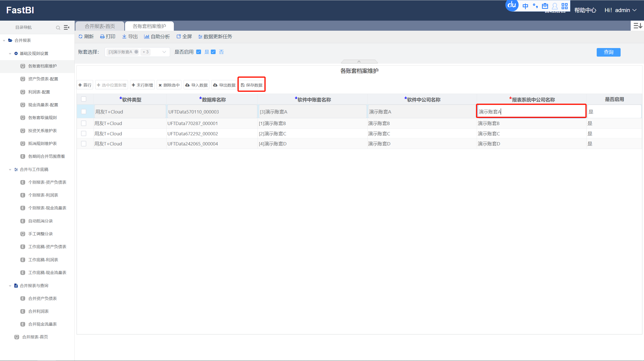Click the refresh (刷新) toolbar icon

(80, 37)
